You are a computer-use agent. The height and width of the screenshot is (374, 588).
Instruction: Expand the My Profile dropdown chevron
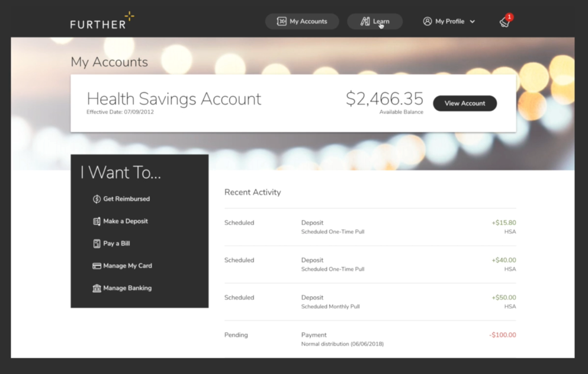click(x=473, y=22)
